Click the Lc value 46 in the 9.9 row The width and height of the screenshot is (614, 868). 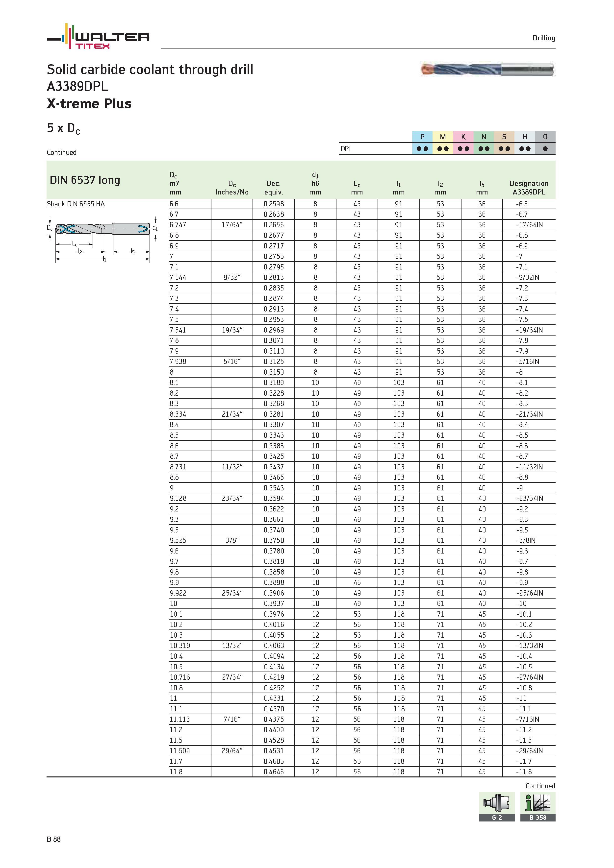357,582
